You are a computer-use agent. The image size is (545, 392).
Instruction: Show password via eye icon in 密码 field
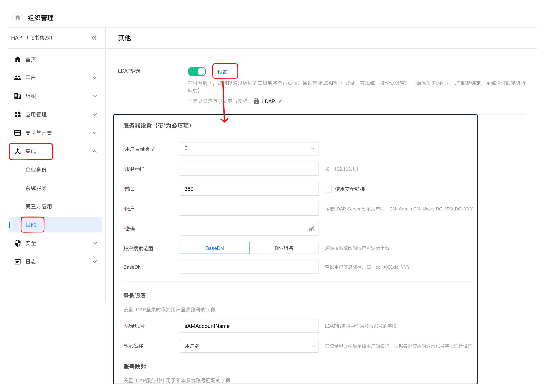[x=311, y=229]
